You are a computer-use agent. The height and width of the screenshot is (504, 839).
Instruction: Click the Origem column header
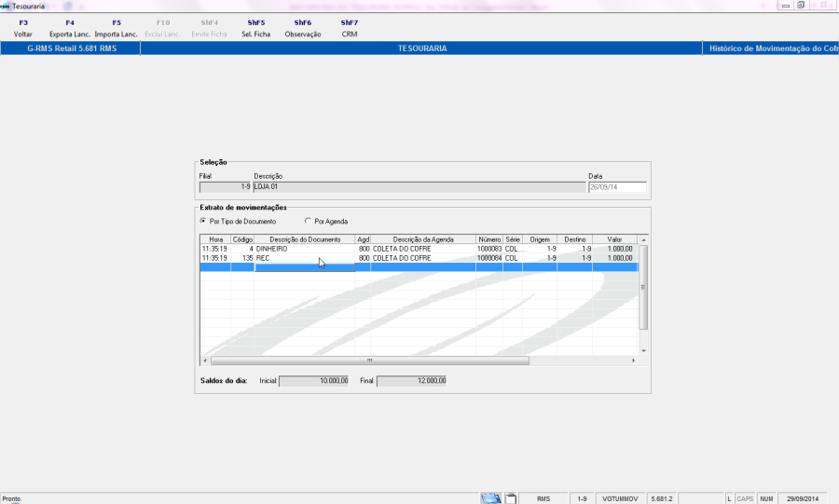coord(540,239)
